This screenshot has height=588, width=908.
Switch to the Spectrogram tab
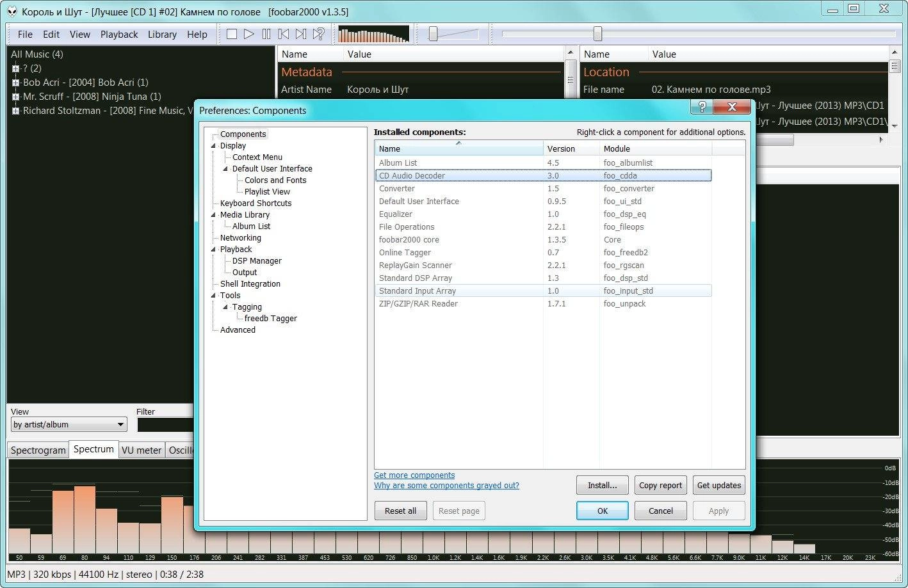click(38, 450)
